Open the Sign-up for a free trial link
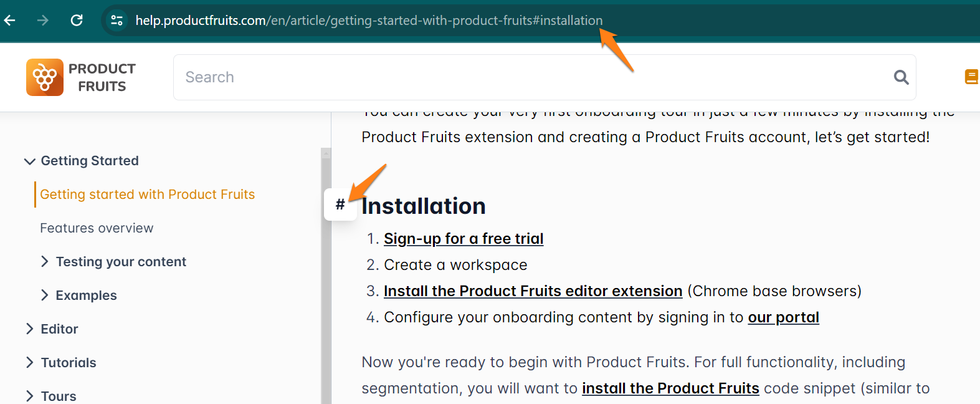 [x=464, y=238]
